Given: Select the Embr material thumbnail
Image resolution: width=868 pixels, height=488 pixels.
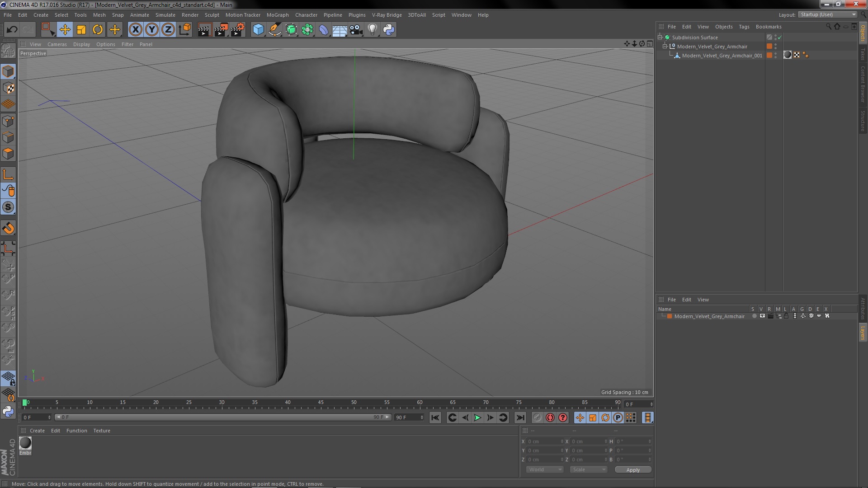Looking at the screenshot, I should pos(25,443).
